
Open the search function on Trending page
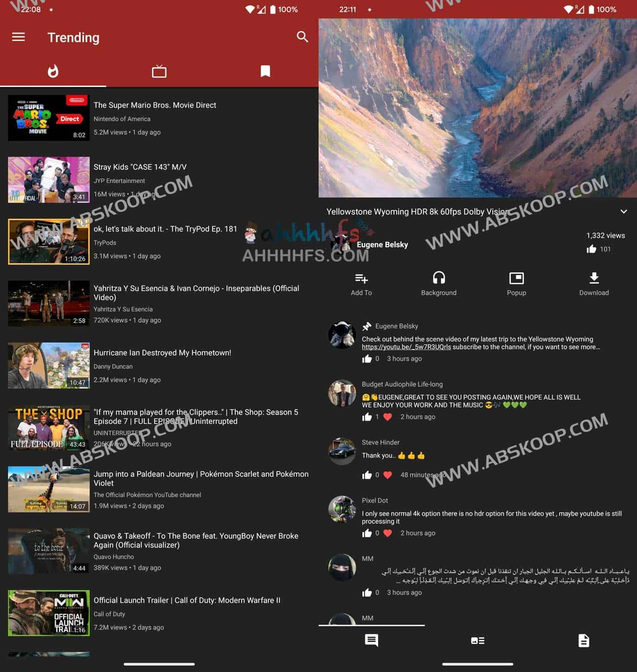(302, 37)
